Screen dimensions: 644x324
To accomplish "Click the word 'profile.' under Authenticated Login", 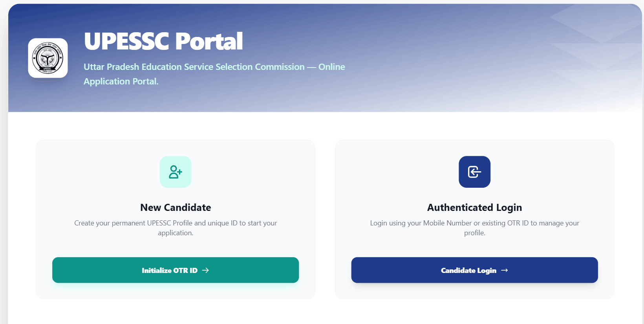I will (474, 233).
